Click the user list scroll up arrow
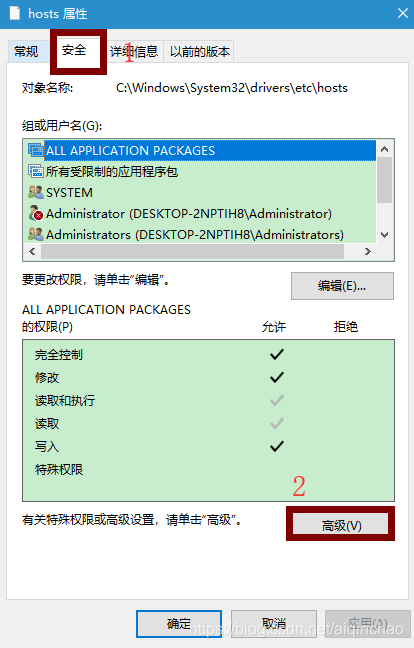 (385, 150)
